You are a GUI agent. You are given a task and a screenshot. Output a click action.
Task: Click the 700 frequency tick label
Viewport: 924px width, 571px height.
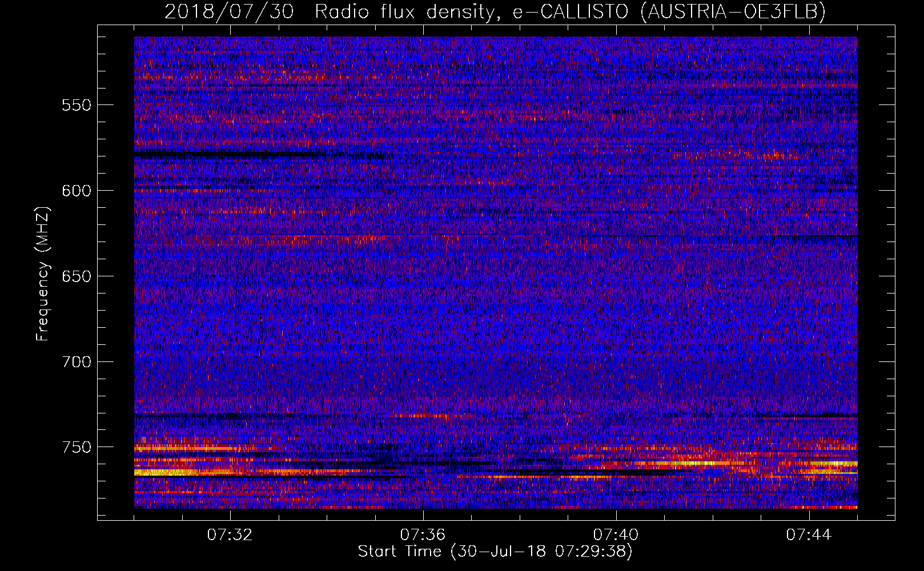[77, 362]
